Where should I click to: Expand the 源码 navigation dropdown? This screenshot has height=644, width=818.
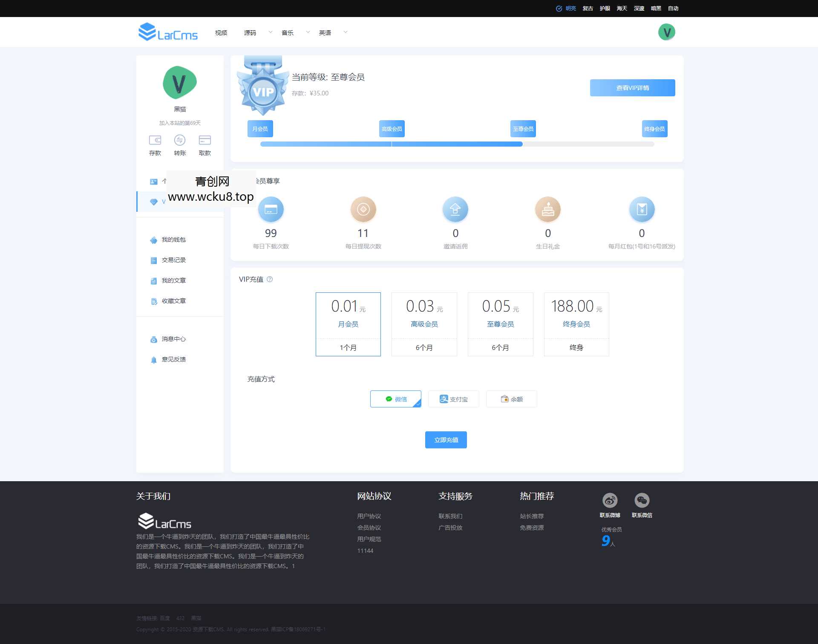coord(270,32)
